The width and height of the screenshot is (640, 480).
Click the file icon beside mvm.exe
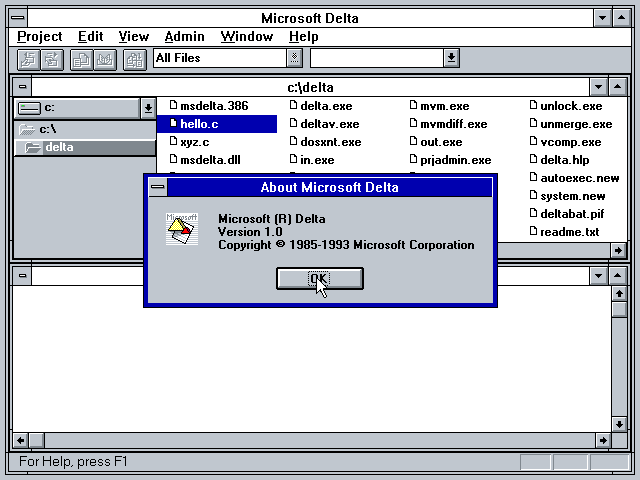click(x=413, y=105)
